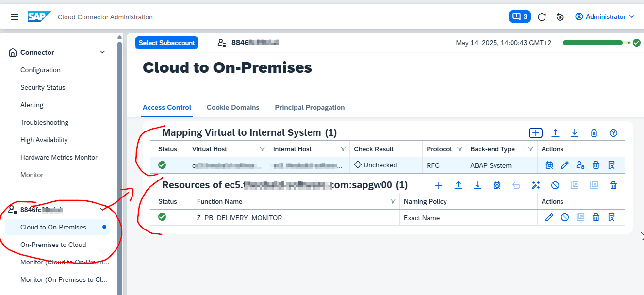Check availability of the ABAP System mapping

(549, 165)
